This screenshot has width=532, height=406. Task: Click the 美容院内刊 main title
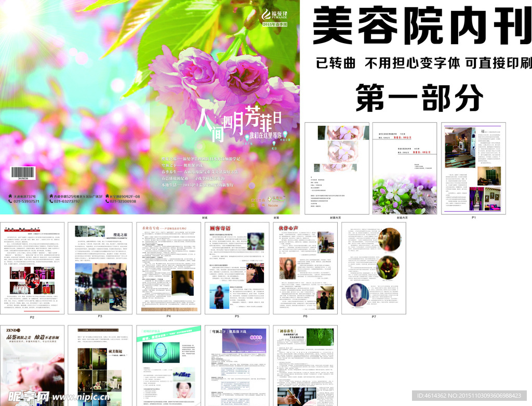[421, 27]
